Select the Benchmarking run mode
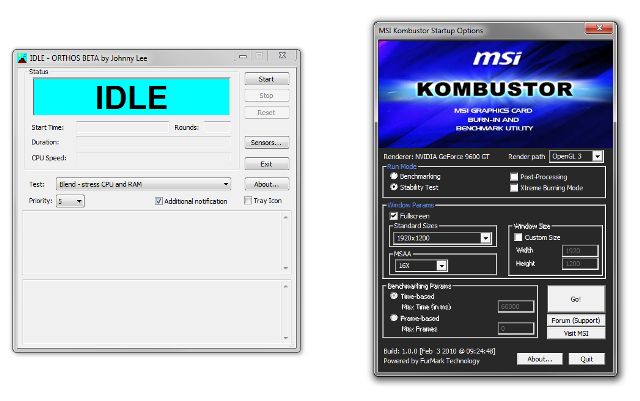This screenshot has height=401, width=640. [x=393, y=176]
